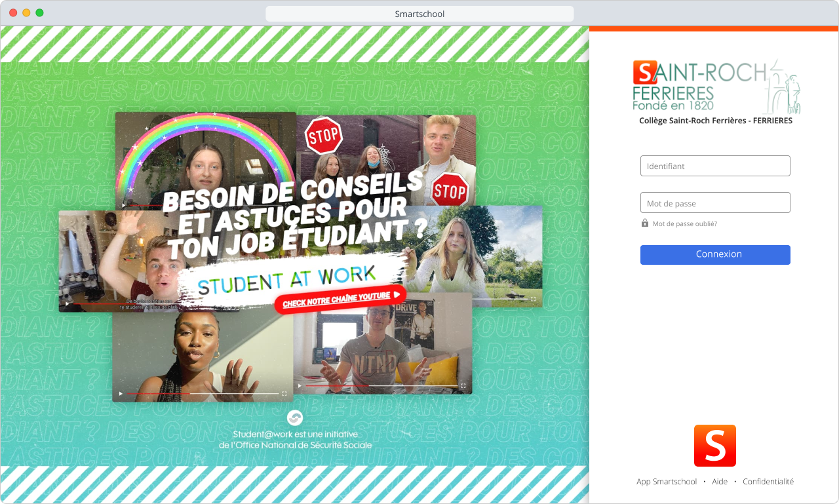Click the Smartschool orange S logo icon
The width and height of the screenshot is (839, 504).
click(715, 446)
